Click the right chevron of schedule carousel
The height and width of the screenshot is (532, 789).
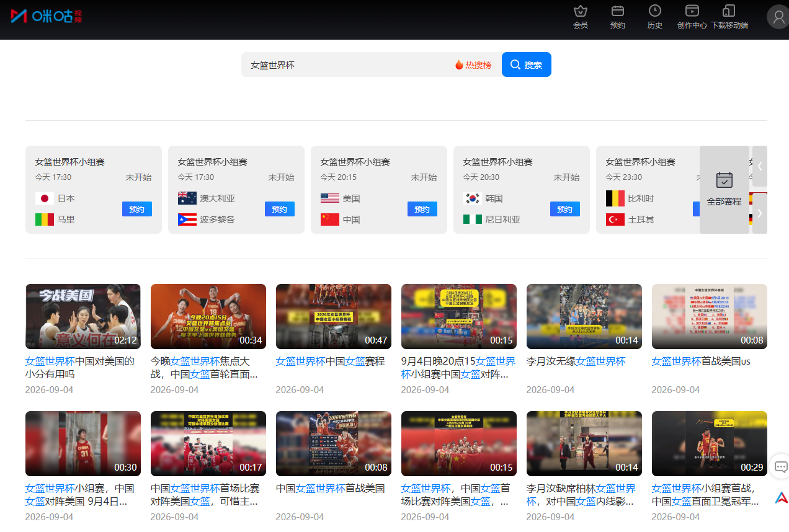pos(760,213)
